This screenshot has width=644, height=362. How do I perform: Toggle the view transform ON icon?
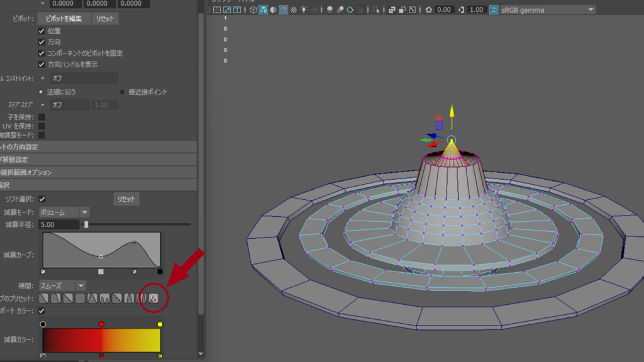click(494, 10)
